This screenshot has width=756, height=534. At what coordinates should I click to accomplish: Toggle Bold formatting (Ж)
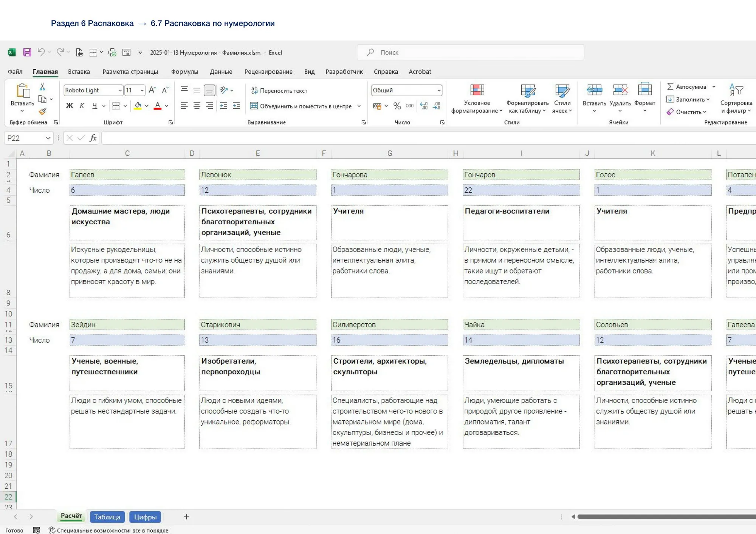point(70,106)
